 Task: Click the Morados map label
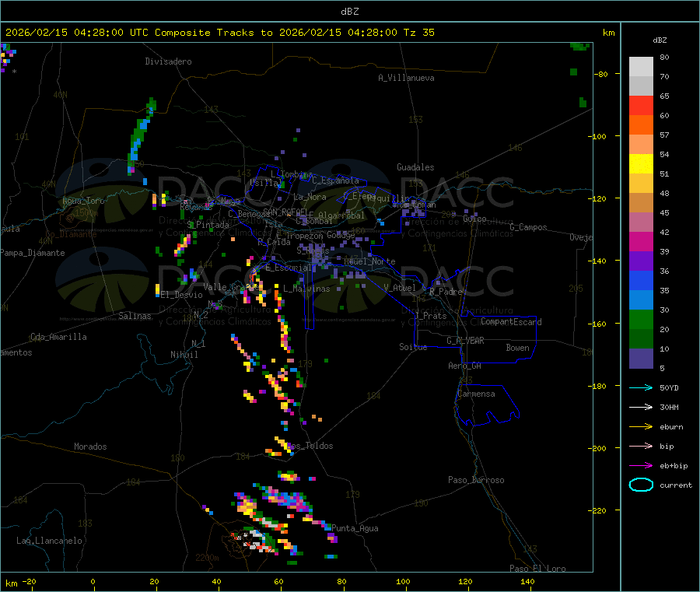91,447
